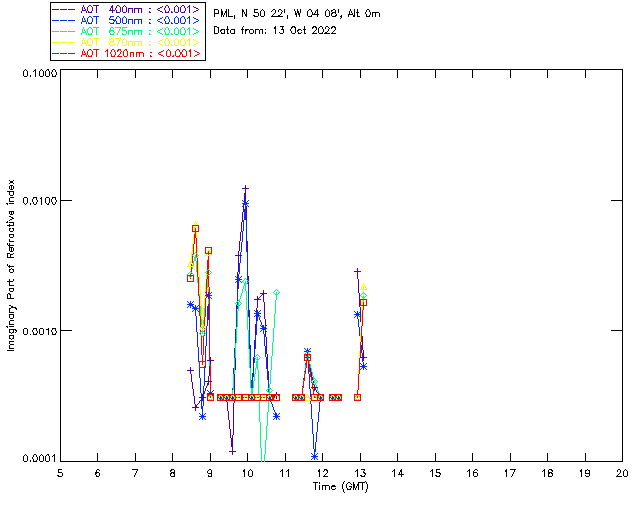Image resolution: width=640 pixels, height=512 pixels.
Task: Click the purple plus marker at the bottom near 9.6
Action: point(232,452)
